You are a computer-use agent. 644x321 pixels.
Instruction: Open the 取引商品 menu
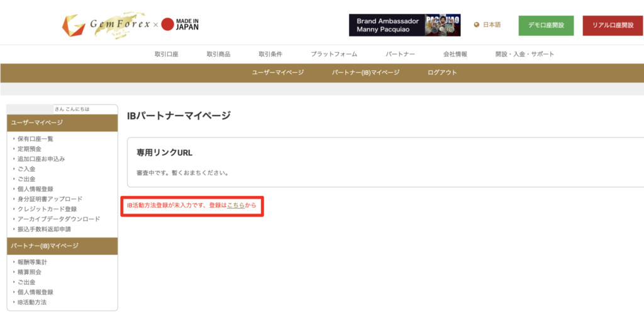(x=218, y=54)
